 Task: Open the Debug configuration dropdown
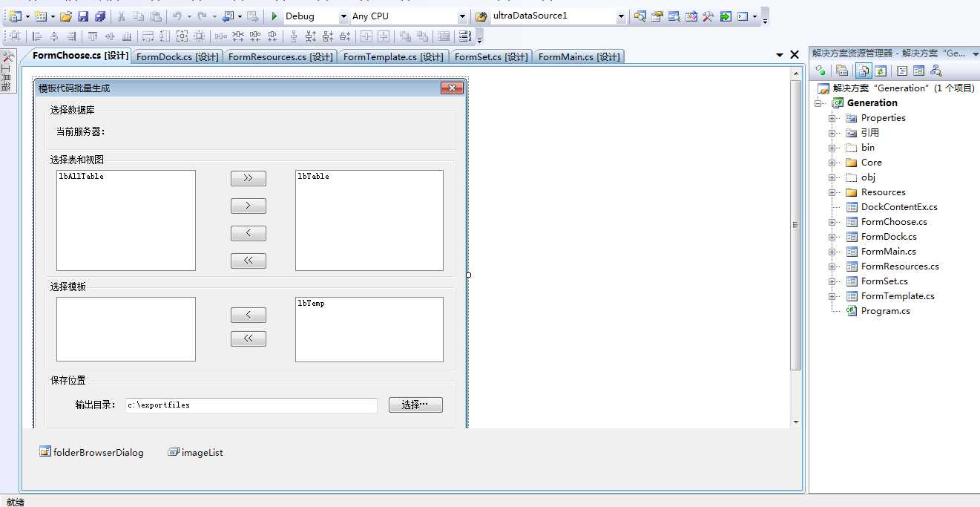343,16
